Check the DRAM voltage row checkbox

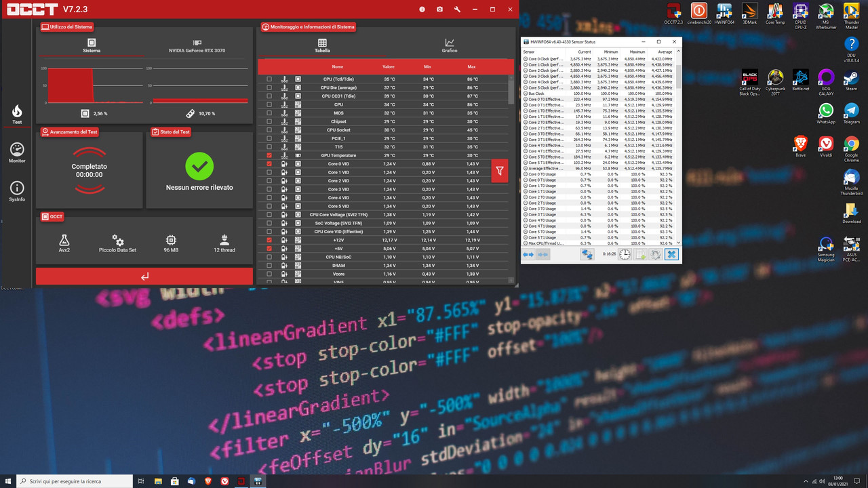point(269,266)
